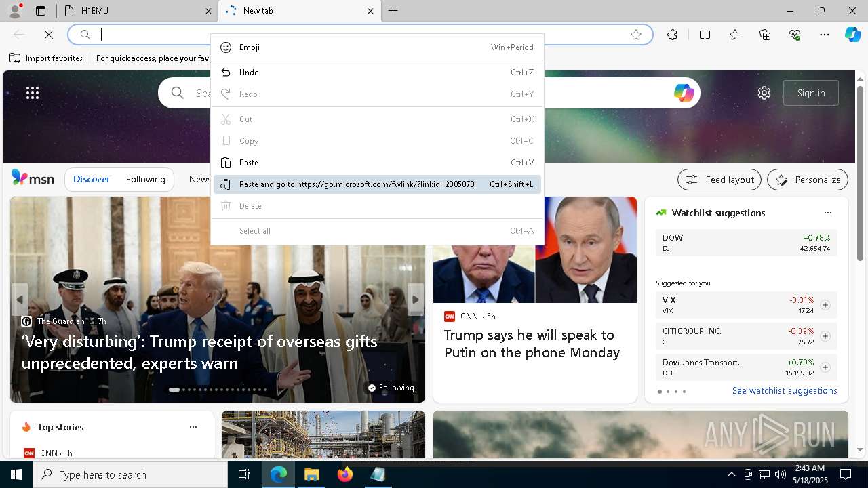This screenshot has height=488, width=868.
Task: Open the refinery photo news card
Action: (323, 434)
